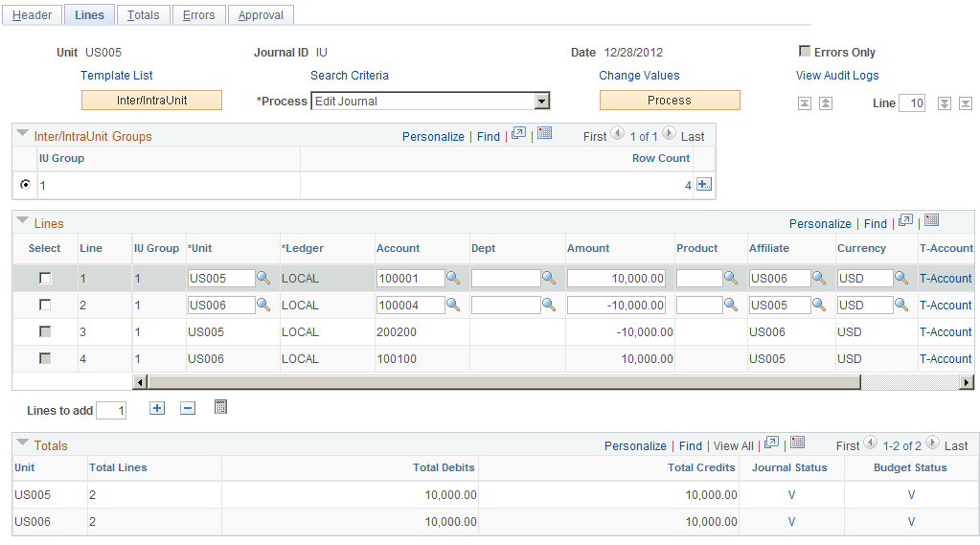Tick the Select checkbox for line 1
The width and height of the screenshot is (980, 545).
(45, 278)
